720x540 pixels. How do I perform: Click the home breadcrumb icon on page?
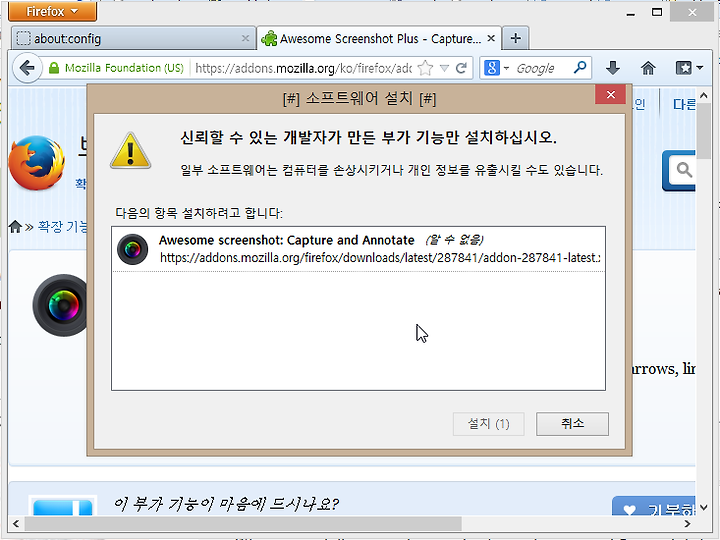(x=15, y=226)
